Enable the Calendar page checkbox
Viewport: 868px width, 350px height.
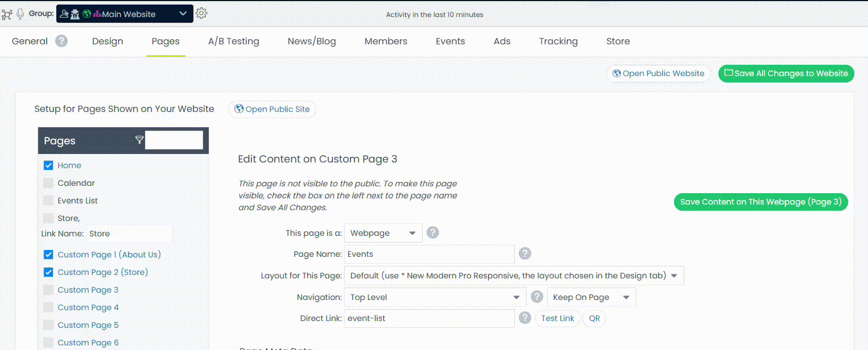(x=48, y=183)
